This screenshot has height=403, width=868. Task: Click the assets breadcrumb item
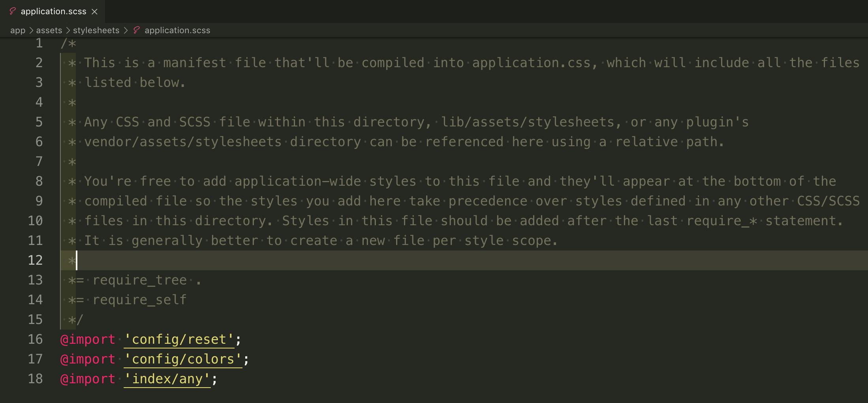(49, 30)
